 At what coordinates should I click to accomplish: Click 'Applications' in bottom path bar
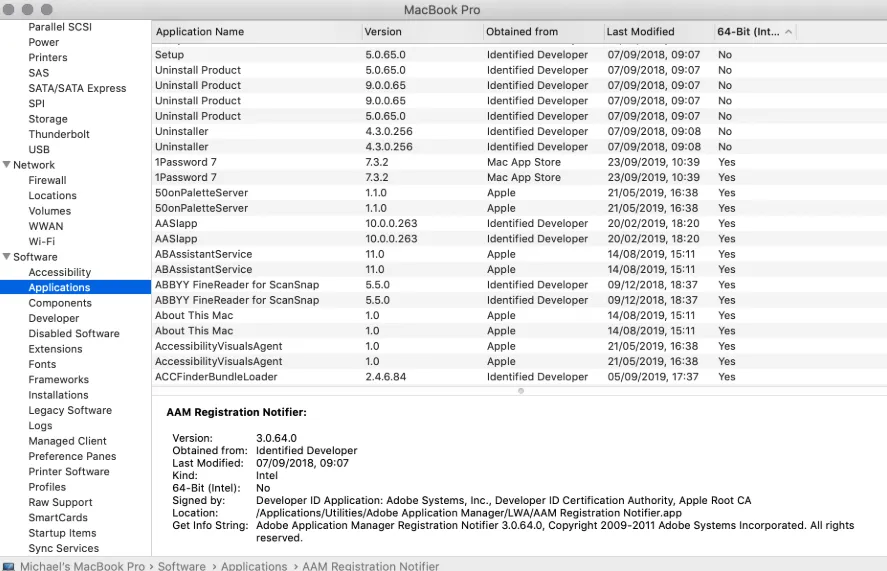(x=254, y=566)
